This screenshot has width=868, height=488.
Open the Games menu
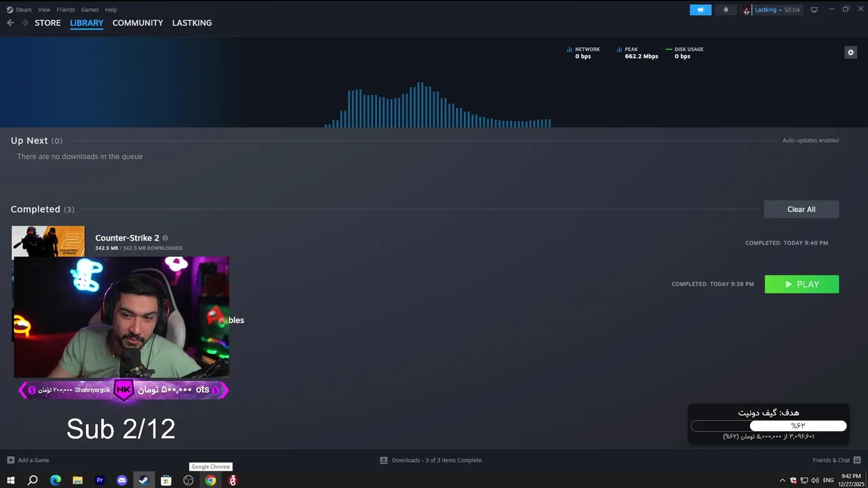point(90,9)
